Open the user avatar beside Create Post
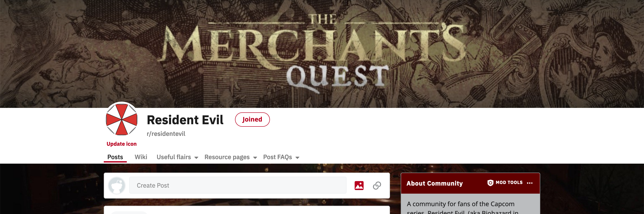The image size is (644, 214). 117,186
